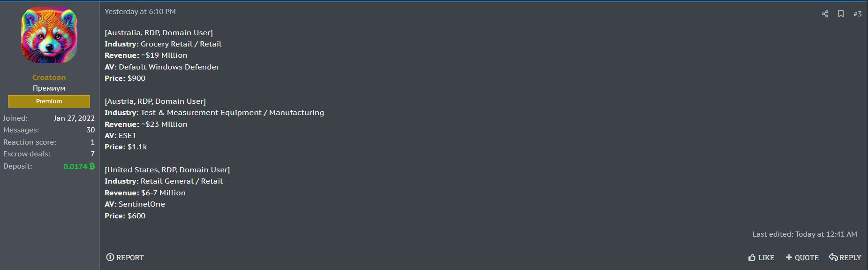Click the plus icon beside Quote
868x270 pixels.
click(789, 257)
